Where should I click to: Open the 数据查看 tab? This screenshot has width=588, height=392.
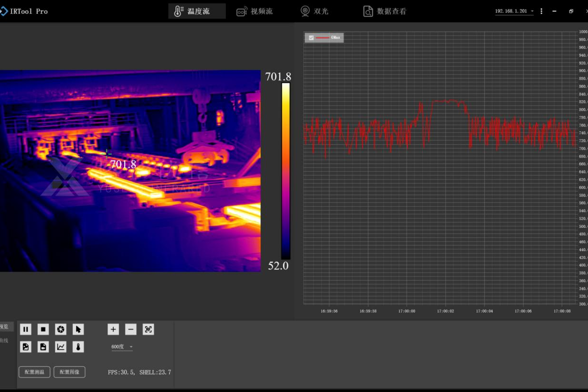click(x=385, y=11)
